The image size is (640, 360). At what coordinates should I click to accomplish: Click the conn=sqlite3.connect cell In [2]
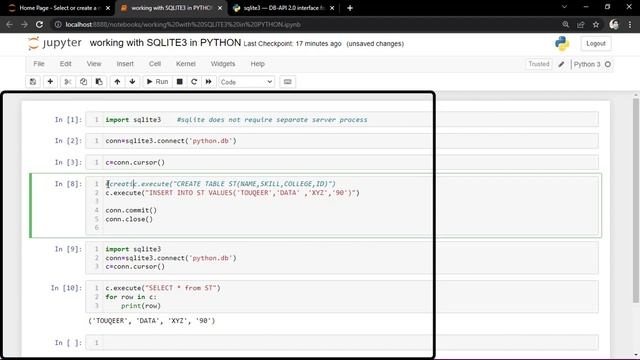(342, 141)
